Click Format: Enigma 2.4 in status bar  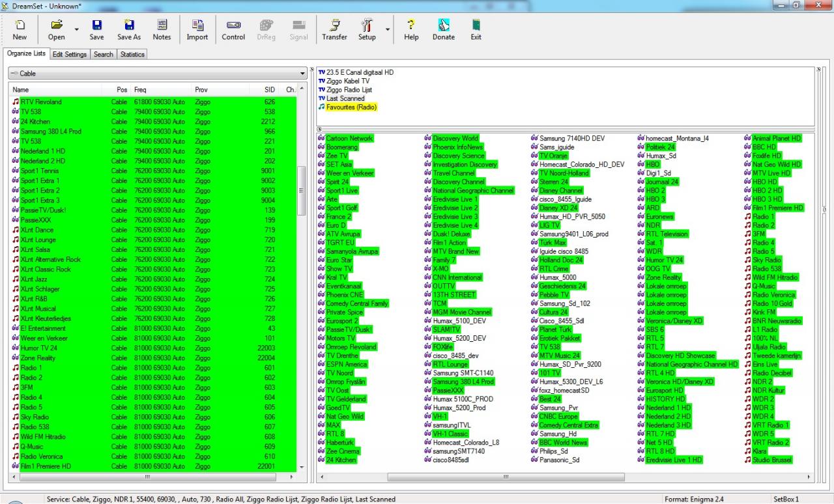[694, 499]
